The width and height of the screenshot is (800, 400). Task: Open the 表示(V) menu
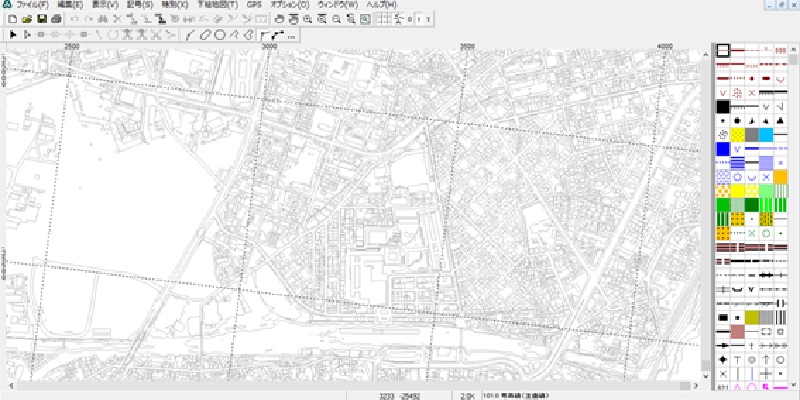coord(105,5)
